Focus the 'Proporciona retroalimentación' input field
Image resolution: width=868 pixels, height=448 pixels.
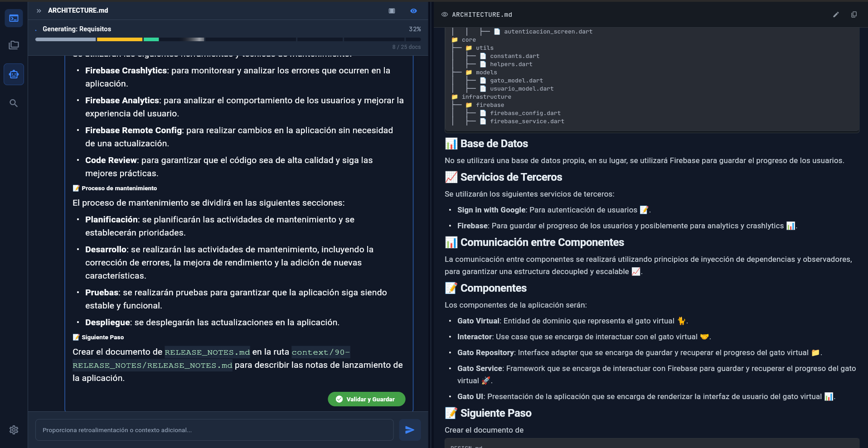coord(214,430)
